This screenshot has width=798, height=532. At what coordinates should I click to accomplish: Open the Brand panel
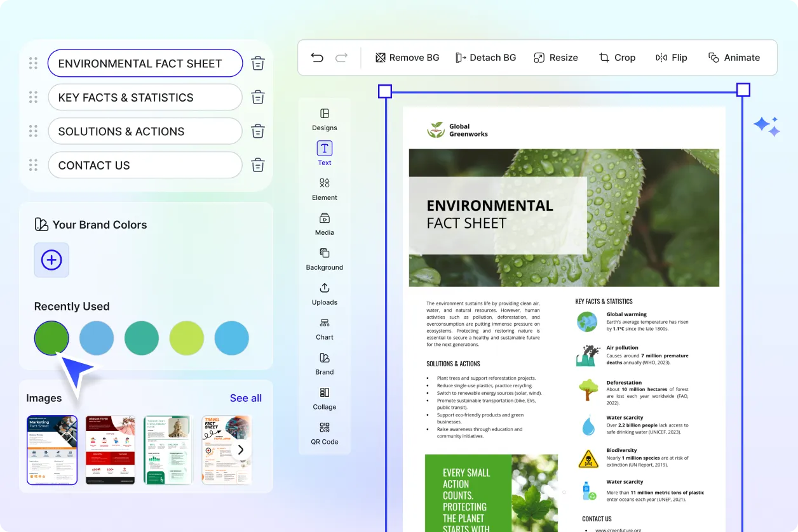[324, 362]
